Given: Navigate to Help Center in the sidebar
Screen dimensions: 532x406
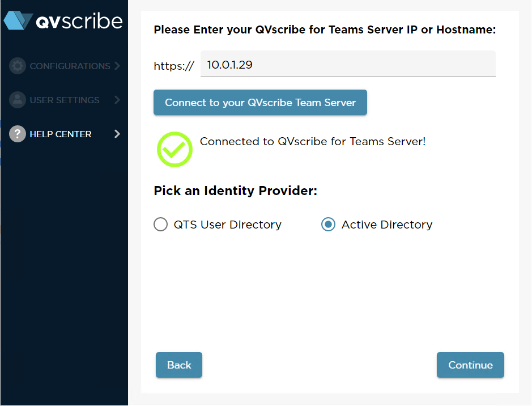Looking at the screenshot, I should click(59, 134).
